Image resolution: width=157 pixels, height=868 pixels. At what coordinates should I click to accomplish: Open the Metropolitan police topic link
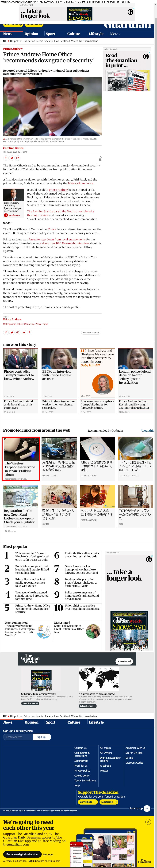pos(13,324)
